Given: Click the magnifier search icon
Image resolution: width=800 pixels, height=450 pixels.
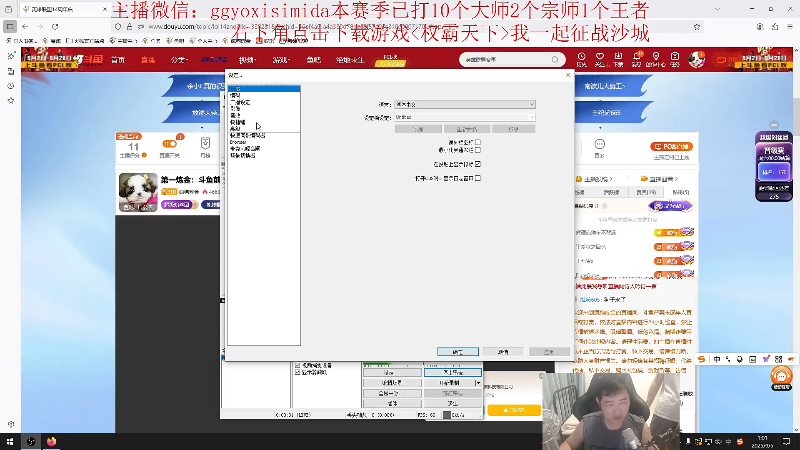Looking at the screenshot, I should [555, 60].
